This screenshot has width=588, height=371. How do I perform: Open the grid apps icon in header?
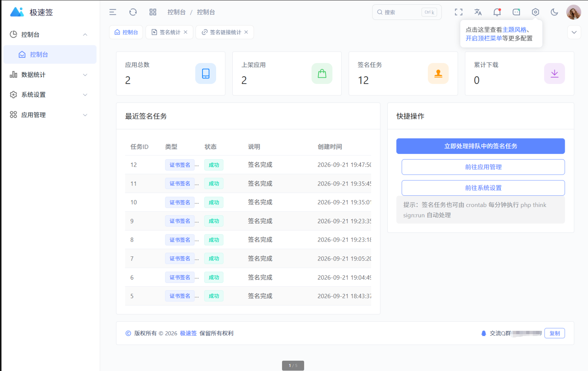(153, 12)
